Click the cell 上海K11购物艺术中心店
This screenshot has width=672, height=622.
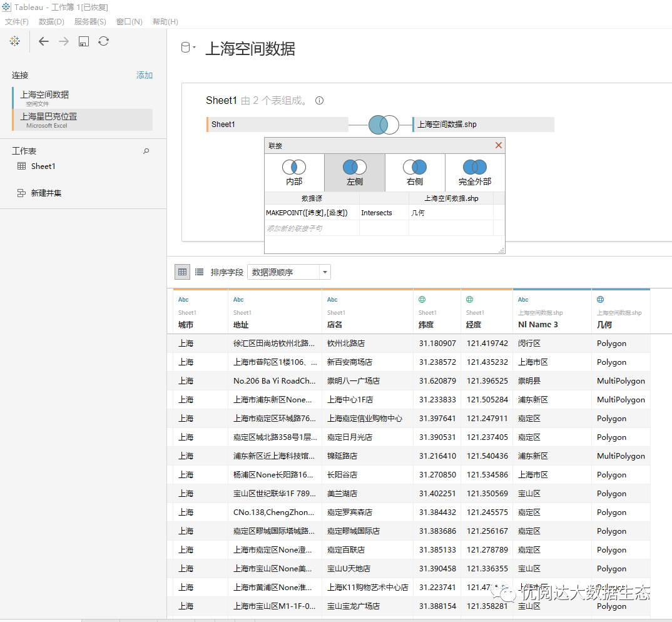(x=368, y=588)
